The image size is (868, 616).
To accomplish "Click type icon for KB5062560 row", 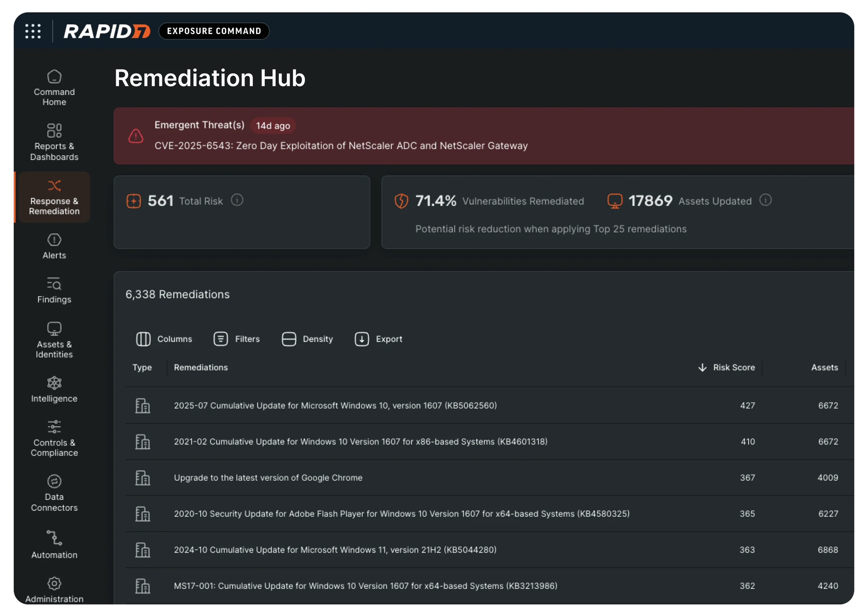I will pyautogui.click(x=142, y=405).
